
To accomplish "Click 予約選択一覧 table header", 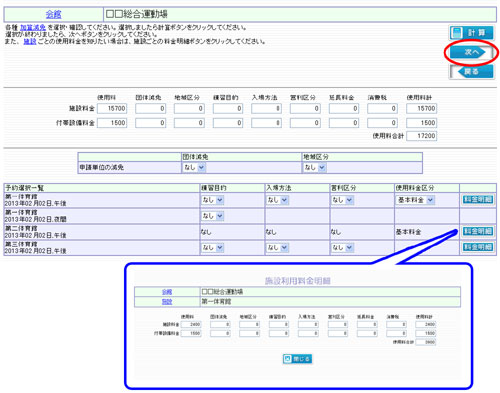I will [x=25, y=188].
